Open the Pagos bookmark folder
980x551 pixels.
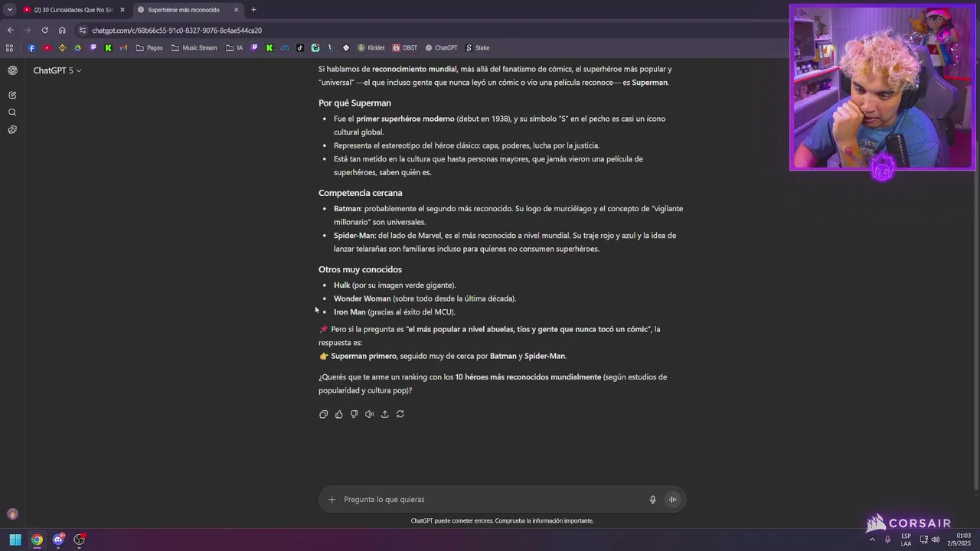tap(149, 47)
